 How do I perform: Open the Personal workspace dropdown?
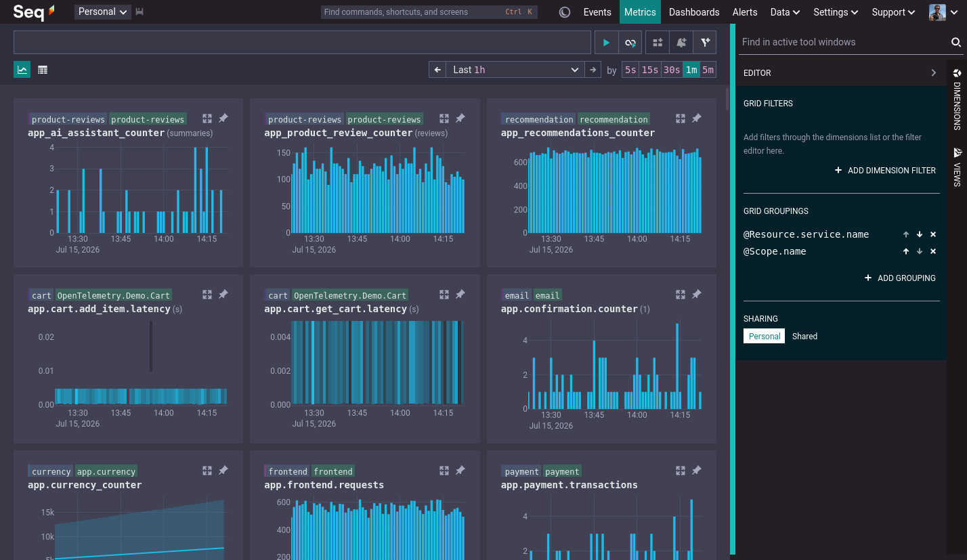(x=103, y=12)
